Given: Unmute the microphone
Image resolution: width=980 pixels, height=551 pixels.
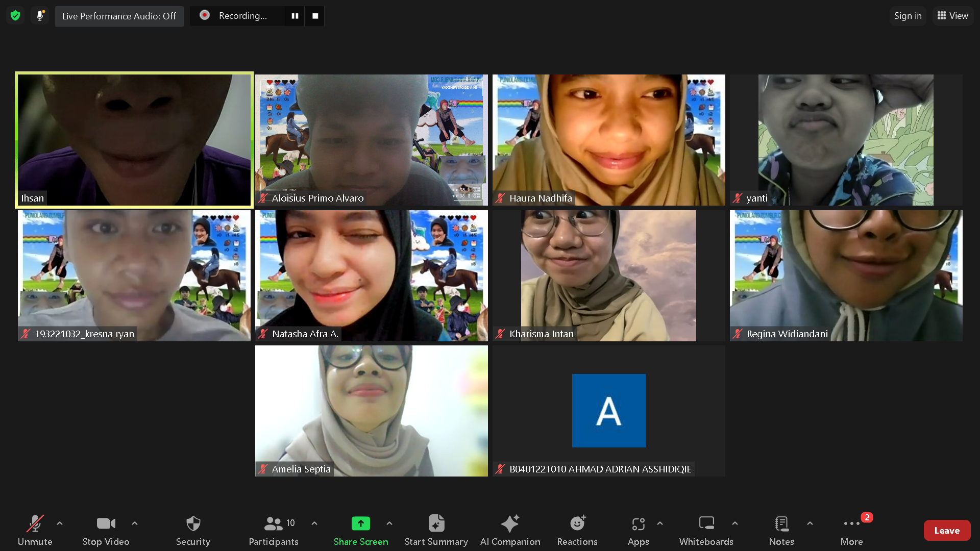Looking at the screenshot, I should [x=35, y=530].
